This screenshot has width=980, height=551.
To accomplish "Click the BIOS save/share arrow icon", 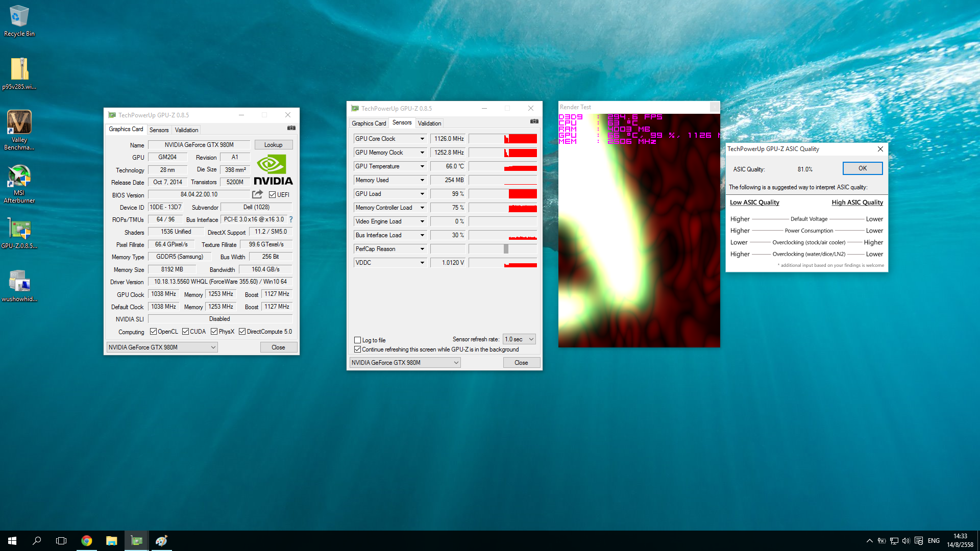I will (x=257, y=194).
